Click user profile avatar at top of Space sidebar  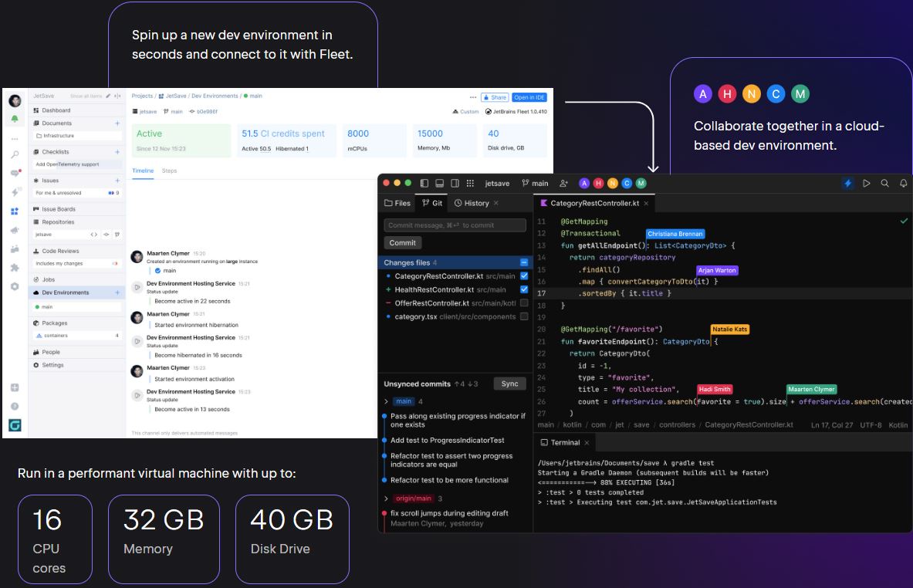(x=15, y=101)
